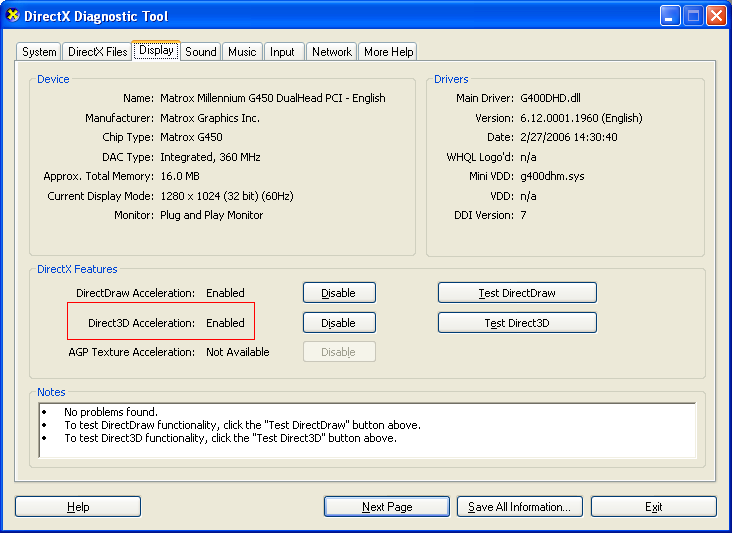The width and height of the screenshot is (732, 533).
Task: Click the Device group heading
Action: [x=53, y=79]
